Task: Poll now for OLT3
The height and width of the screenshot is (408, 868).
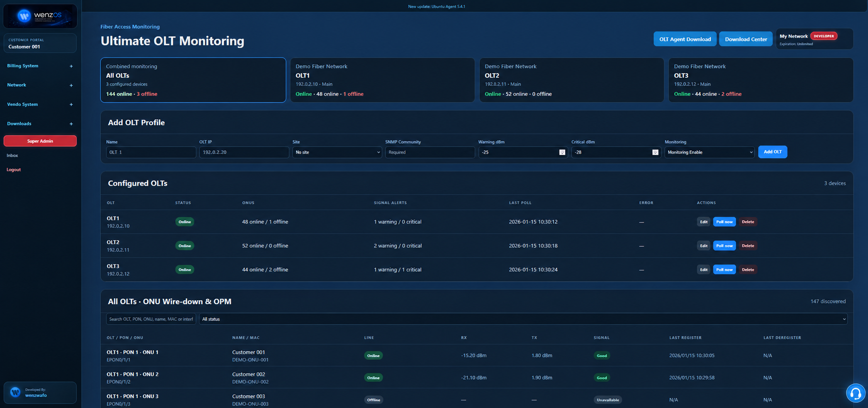Action: [724, 269]
